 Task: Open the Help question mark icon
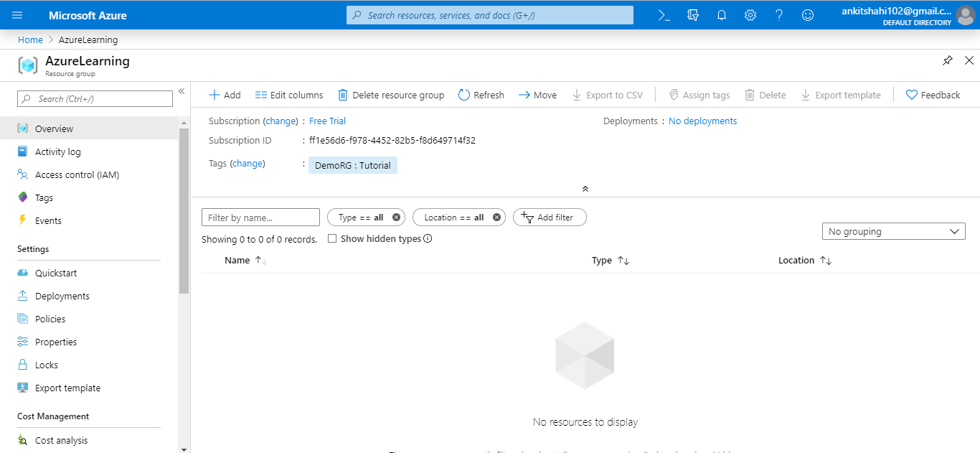tap(779, 15)
